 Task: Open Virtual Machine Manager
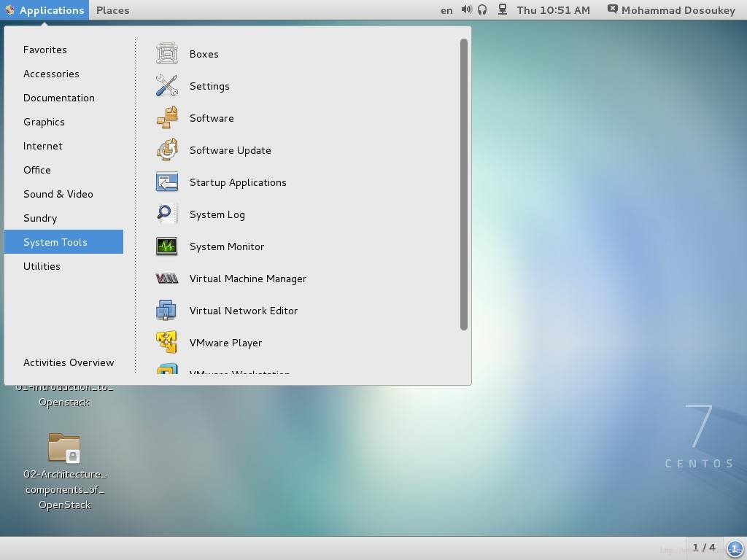point(247,279)
